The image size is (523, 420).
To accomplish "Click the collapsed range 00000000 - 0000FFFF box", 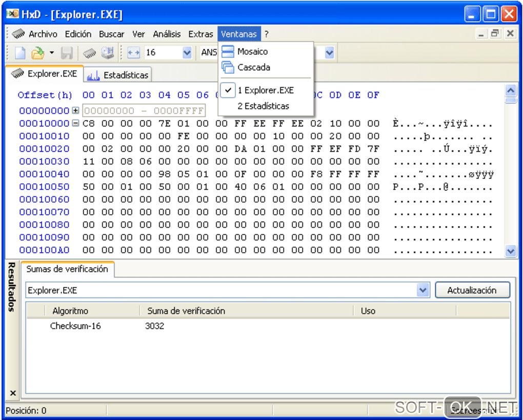I will click(144, 111).
